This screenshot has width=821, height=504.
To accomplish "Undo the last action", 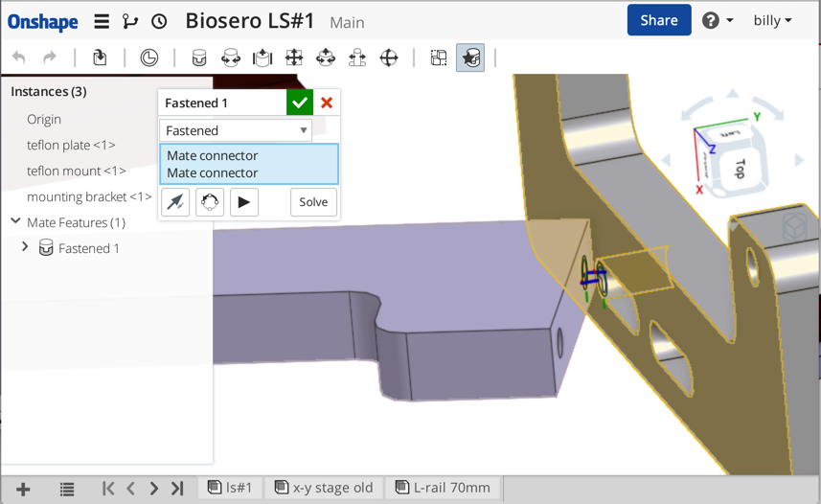I will tap(19, 57).
